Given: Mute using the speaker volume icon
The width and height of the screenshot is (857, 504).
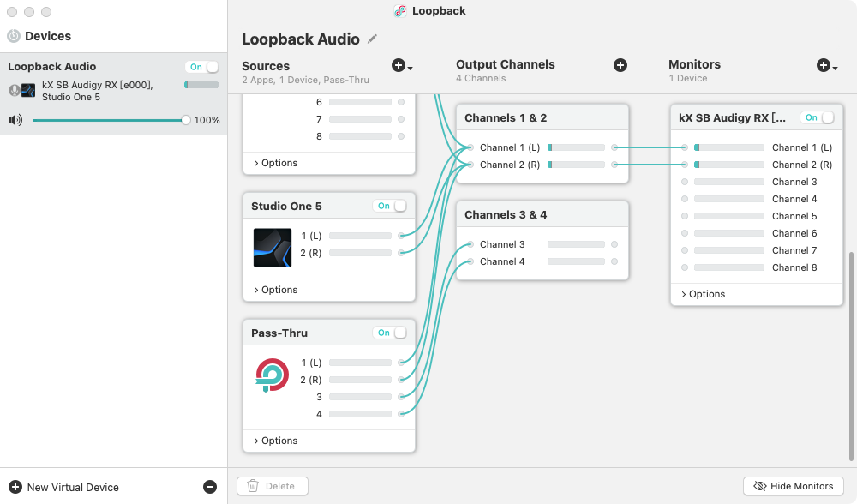Looking at the screenshot, I should click(x=15, y=120).
